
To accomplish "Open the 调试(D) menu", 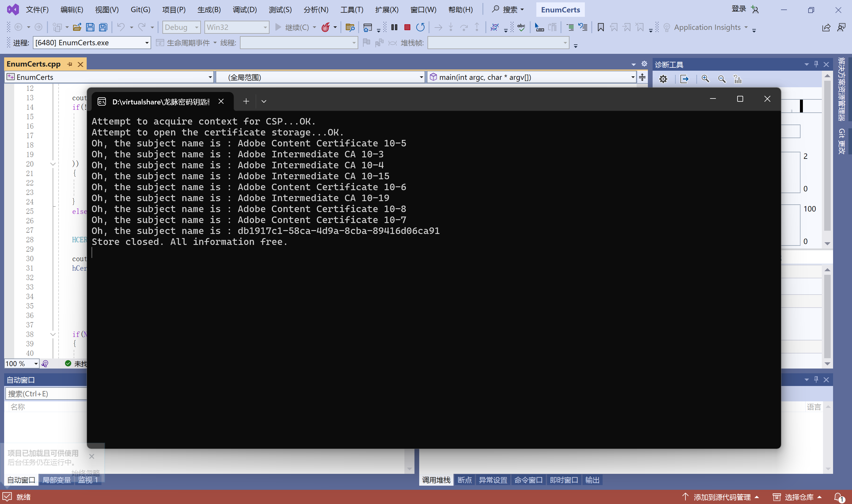I will (244, 9).
